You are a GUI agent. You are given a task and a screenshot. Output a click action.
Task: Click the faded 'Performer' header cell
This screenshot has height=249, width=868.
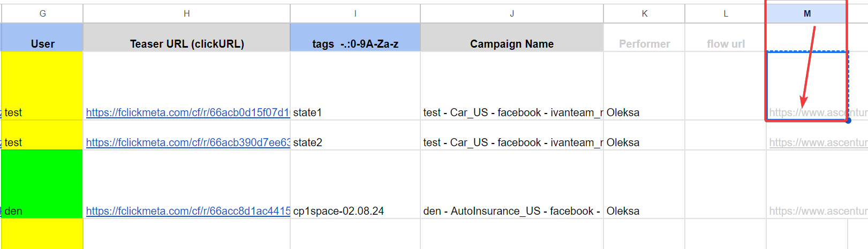pyautogui.click(x=644, y=37)
